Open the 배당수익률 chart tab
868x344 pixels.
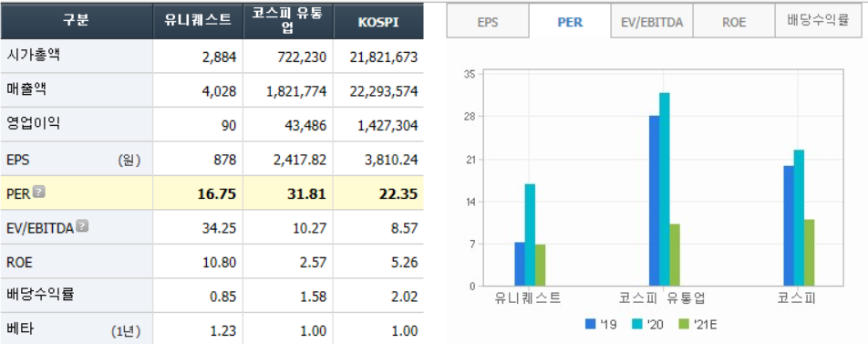pos(817,22)
